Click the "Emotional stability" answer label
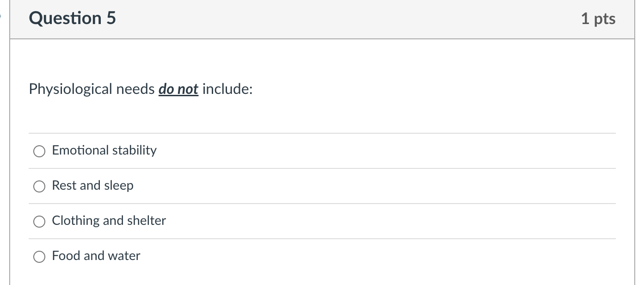644x285 pixels. 104,150
